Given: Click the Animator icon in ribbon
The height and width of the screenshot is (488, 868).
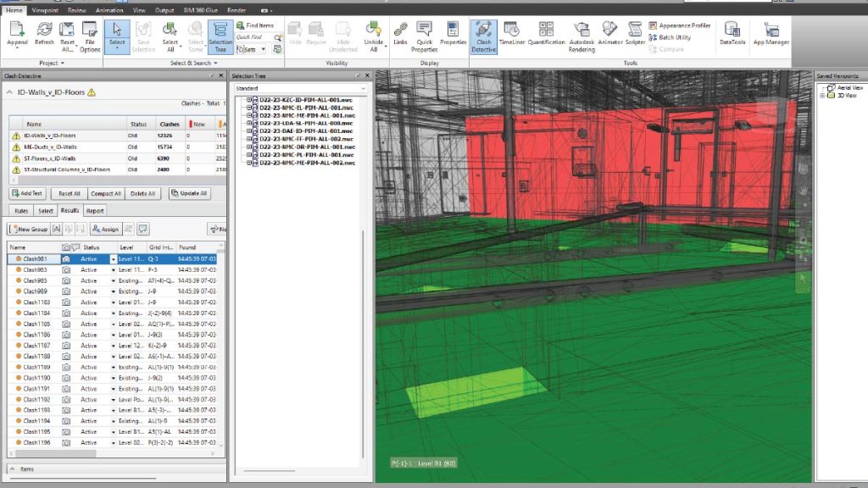Looking at the screenshot, I should coord(609,34).
